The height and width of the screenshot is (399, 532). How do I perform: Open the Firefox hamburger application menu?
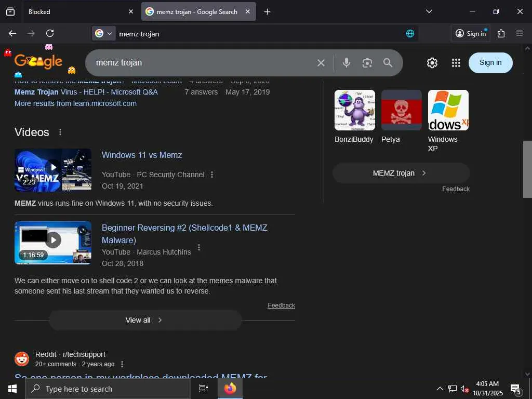(x=520, y=33)
